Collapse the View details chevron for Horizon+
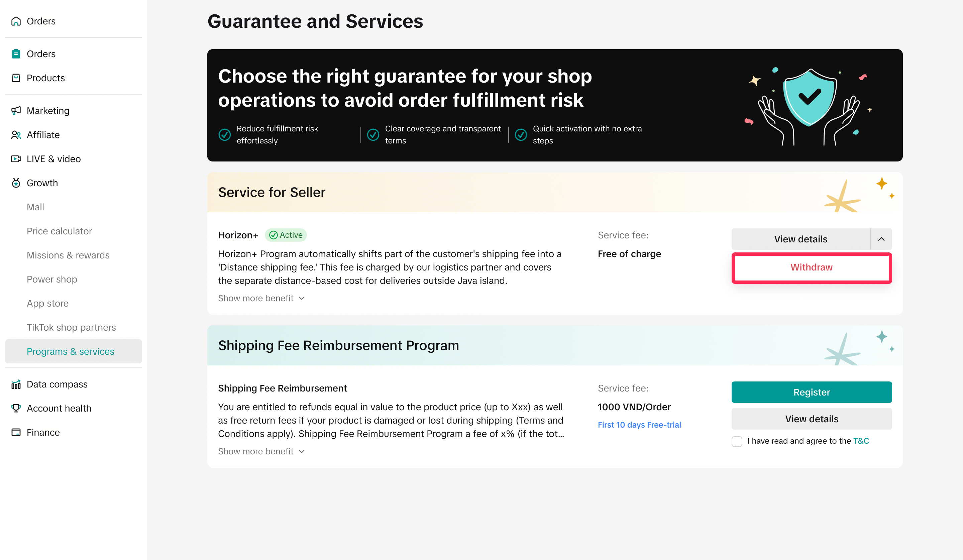The image size is (963, 560). [x=881, y=239]
